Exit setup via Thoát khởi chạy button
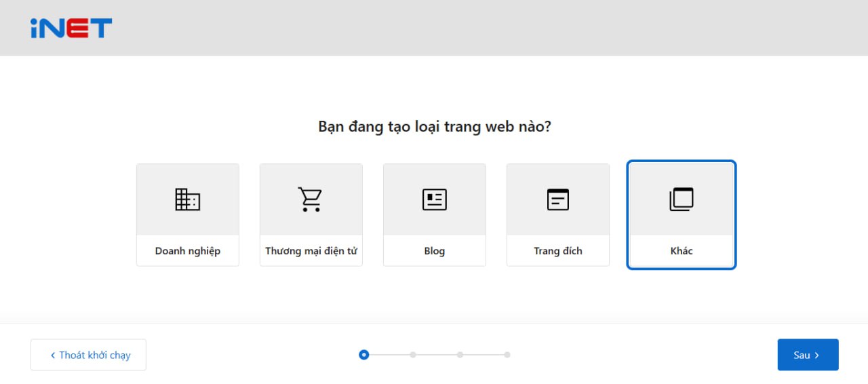 pyautogui.click(x=88, y=355)
